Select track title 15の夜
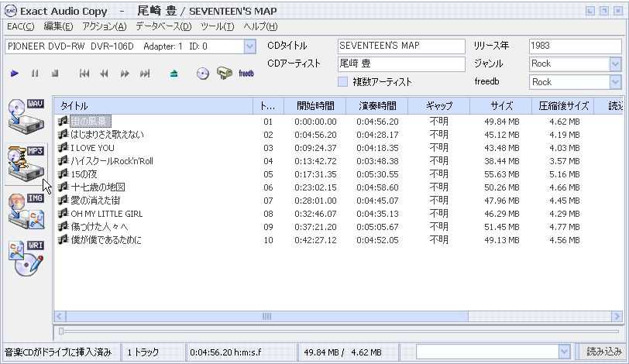Screen dimensions: 629x364 coord(84,174)
